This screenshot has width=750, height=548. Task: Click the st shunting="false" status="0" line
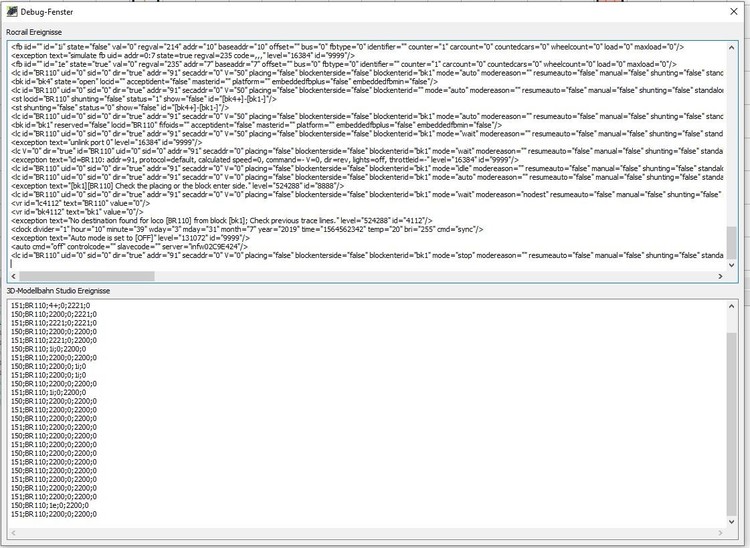[x=120, y=108]
